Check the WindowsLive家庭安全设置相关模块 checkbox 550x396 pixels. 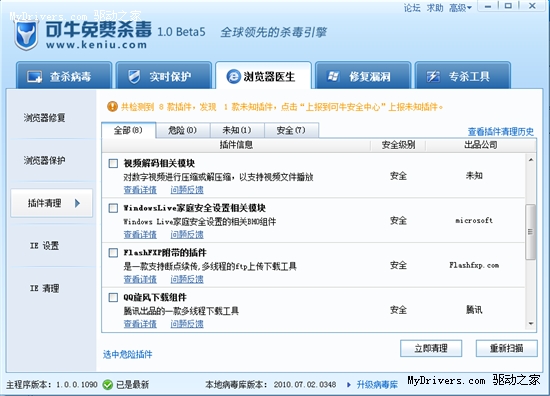point(113,208)
